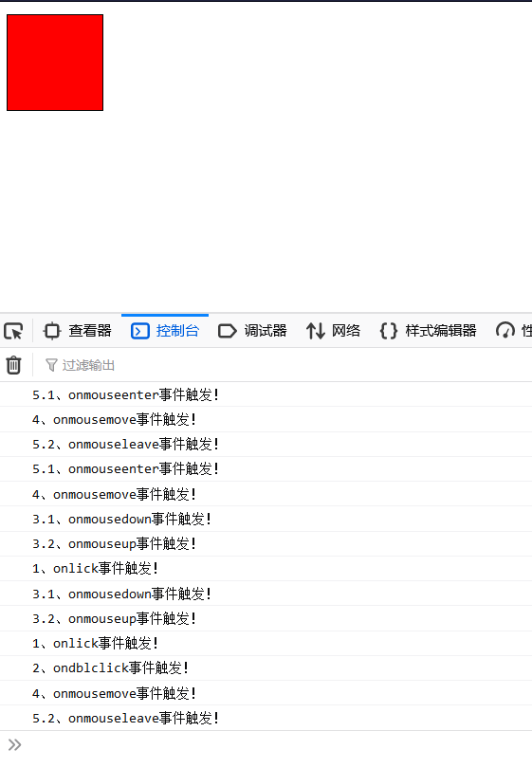Select the last 3.2、onmouseup log entry
This screenshot has height=768, width=532.
point(266,618)
